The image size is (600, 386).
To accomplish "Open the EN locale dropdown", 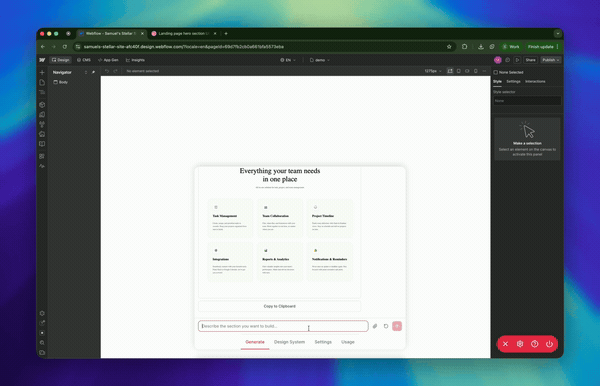I will (x=288, y=60).
